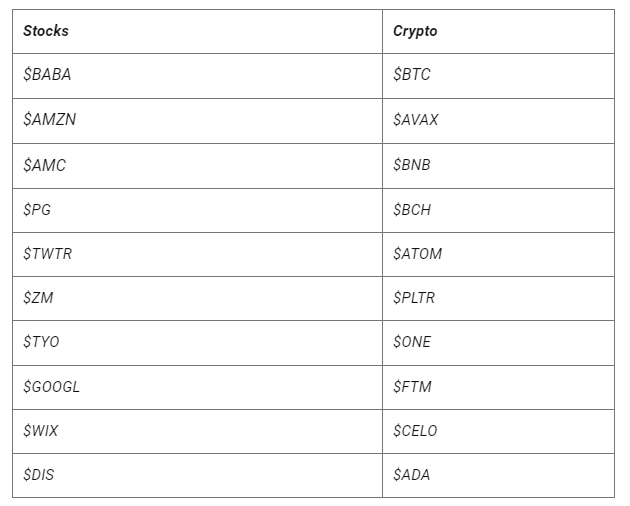This screenshot has width=630, height=506.
Task: Select the $DIS stock cell
Action: coord(197,476)
